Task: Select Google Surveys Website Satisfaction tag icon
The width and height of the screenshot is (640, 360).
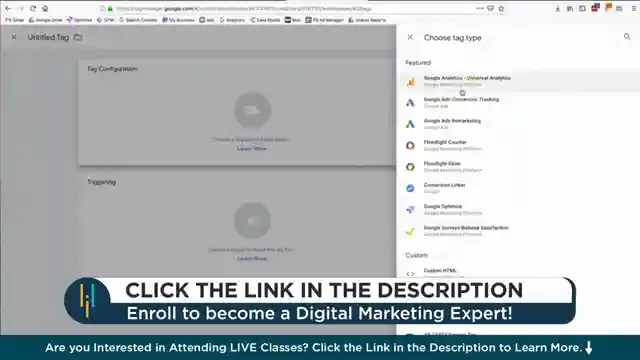Action: [x=410, y=231]
